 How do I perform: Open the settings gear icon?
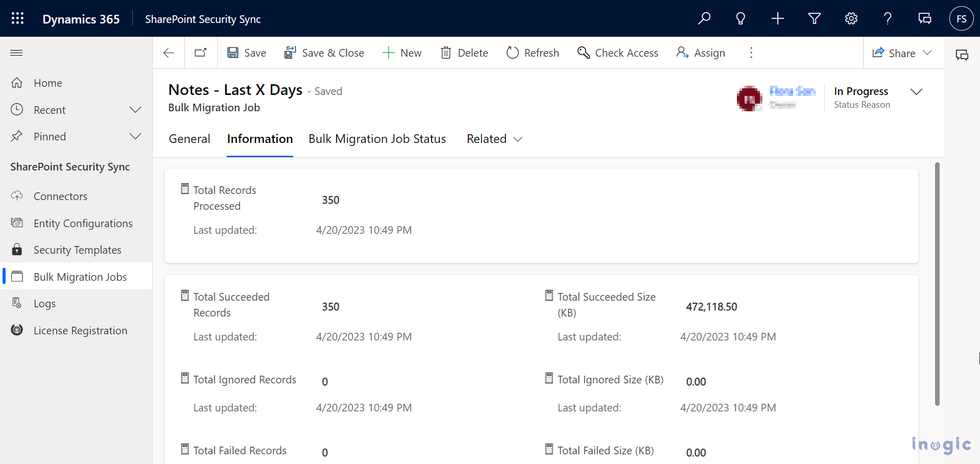[851, 19]
